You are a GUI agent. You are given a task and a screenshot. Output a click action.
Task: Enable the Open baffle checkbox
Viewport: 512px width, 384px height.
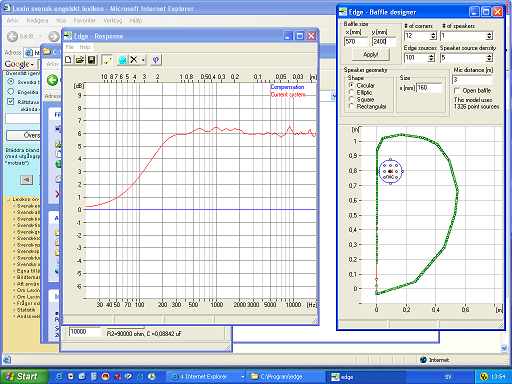pos(457,90)
